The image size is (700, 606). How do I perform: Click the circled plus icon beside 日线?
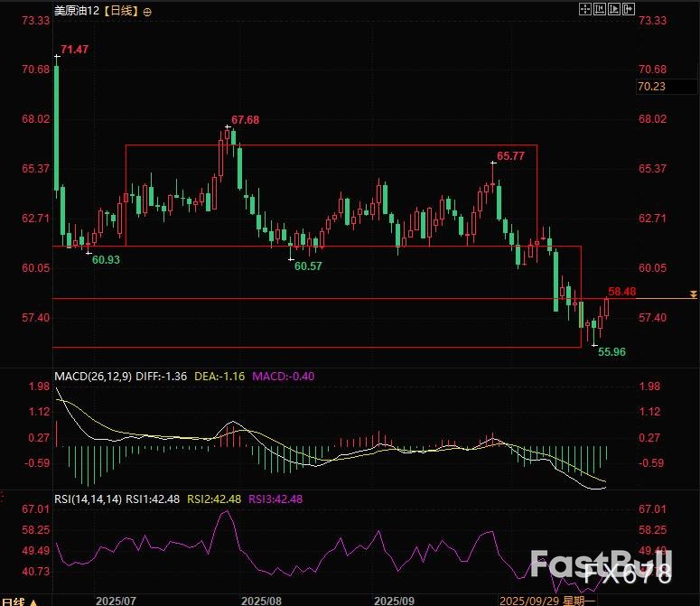(x=148, y=12)
